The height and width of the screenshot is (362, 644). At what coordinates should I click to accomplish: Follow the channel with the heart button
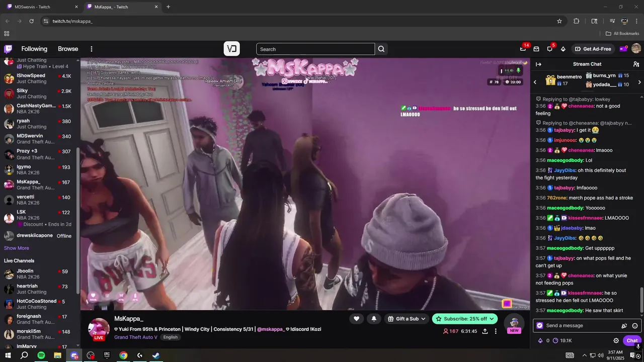(356, 318)
